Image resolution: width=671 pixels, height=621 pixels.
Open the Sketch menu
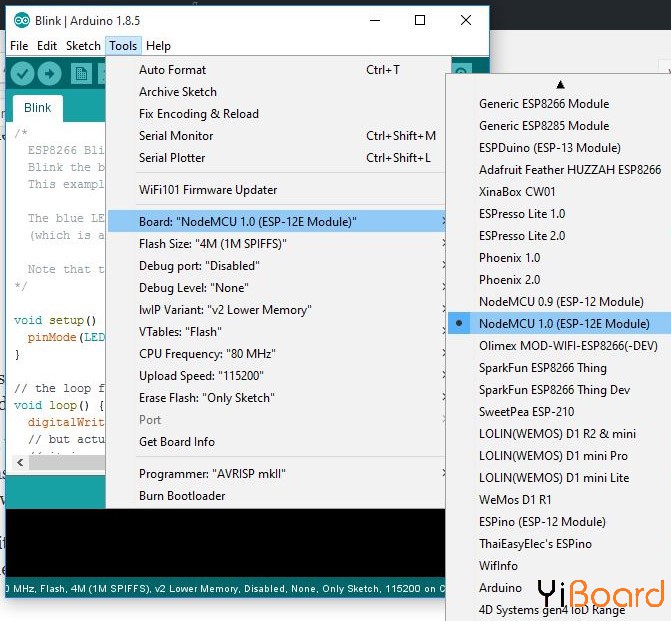click(x=83, y=46)
